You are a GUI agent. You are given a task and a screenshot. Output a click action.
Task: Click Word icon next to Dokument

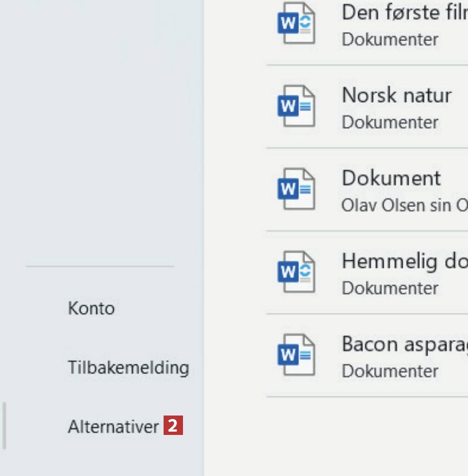click(296, 189)
